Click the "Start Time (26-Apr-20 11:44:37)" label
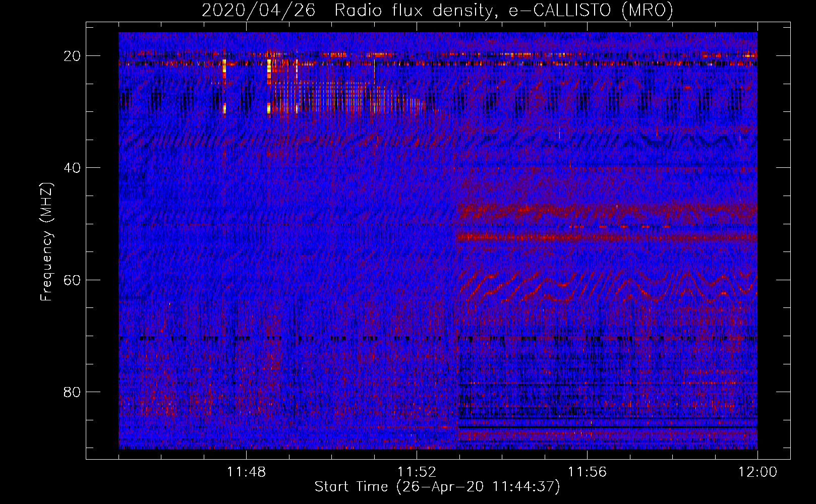816x504 pixels. click(437, 487)
